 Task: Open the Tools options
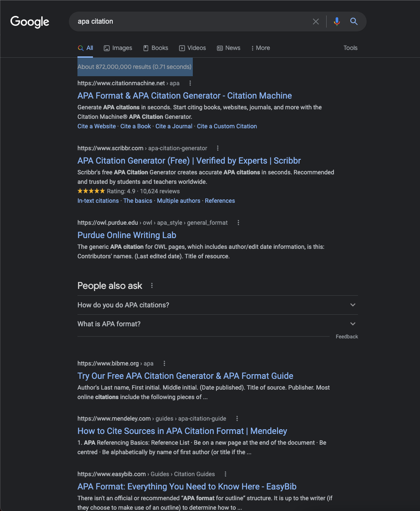tap(350, 48)
